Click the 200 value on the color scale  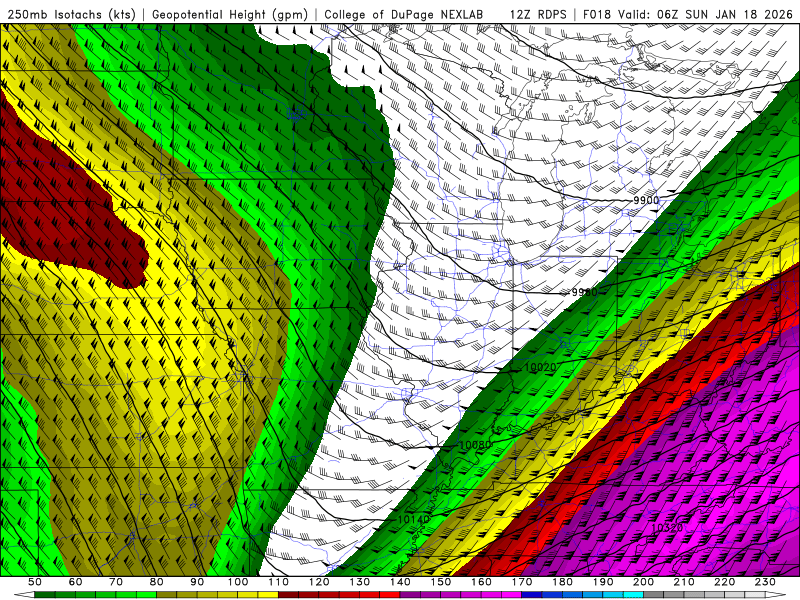(x=643, y=582)
